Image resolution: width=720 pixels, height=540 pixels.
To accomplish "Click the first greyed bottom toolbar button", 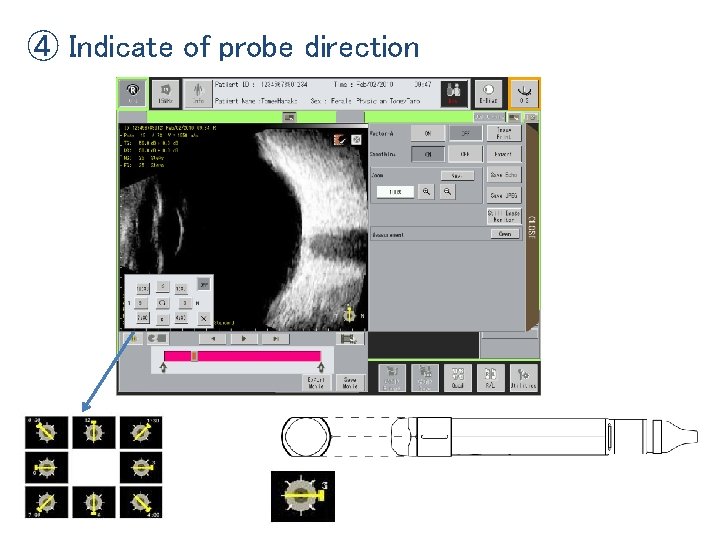I will [x=392, y=378].
